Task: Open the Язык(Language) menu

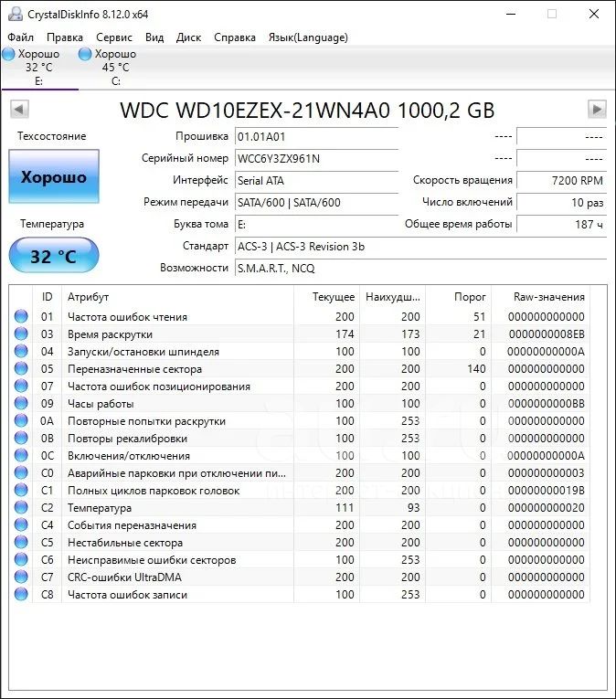Action: coord(308,37)
